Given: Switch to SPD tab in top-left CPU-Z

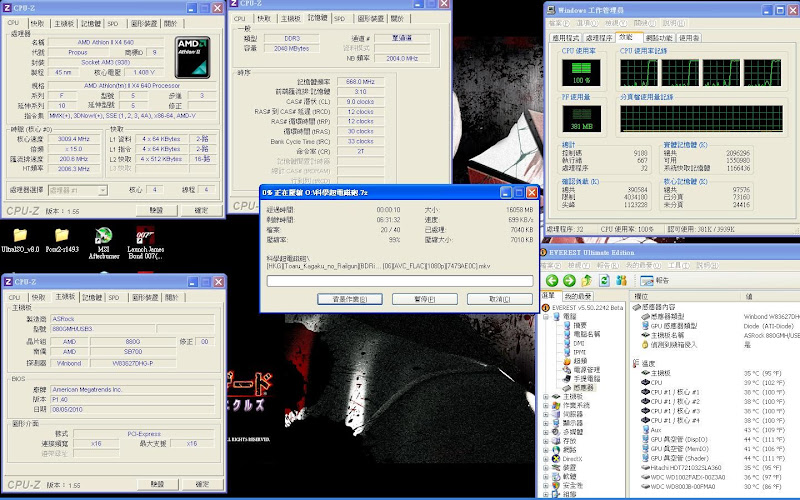Looking at the screenshot, I should point(113,23).
